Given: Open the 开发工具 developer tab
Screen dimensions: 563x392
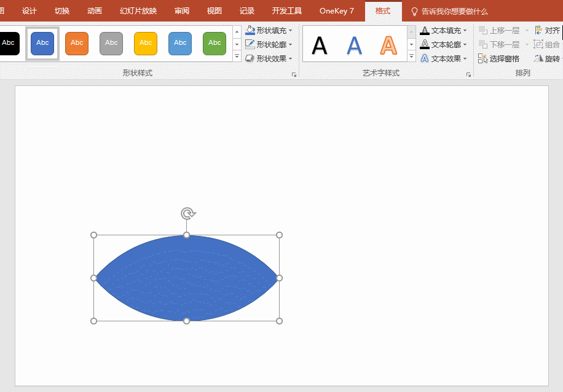Looking at the screenshot, I should 287,11.
